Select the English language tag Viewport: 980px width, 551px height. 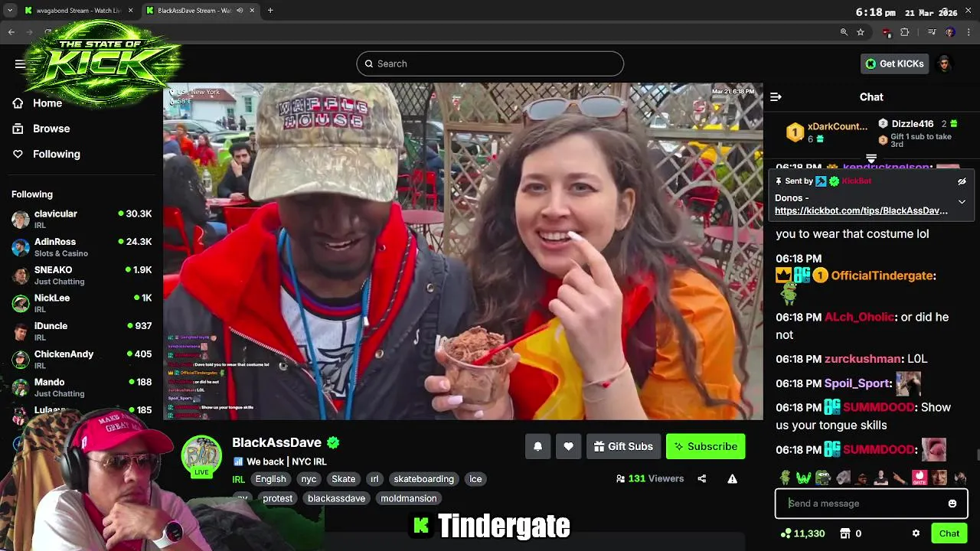pyautogui.click(x=270, y=479)
